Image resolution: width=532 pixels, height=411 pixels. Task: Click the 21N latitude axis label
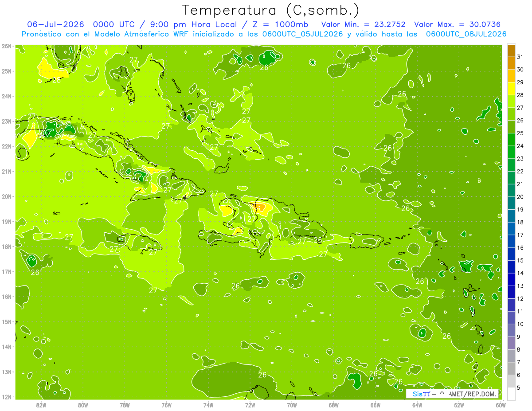7,171
